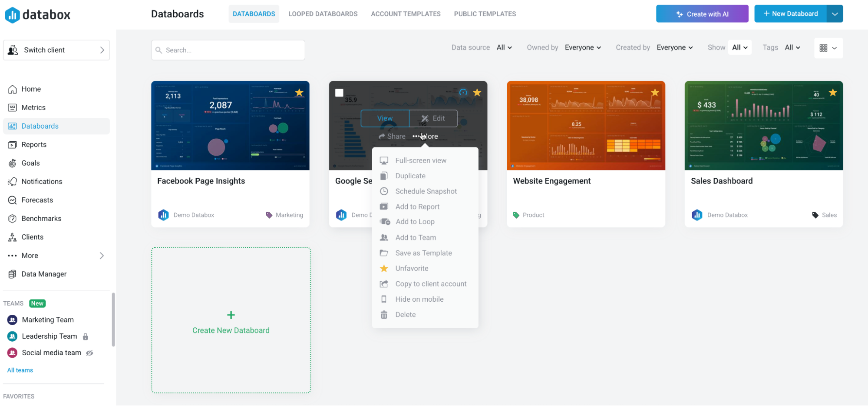The width and height of the screenshot is (868, 406).
Task: Open the Tags filter dropdown
Action: pos(792,47)
